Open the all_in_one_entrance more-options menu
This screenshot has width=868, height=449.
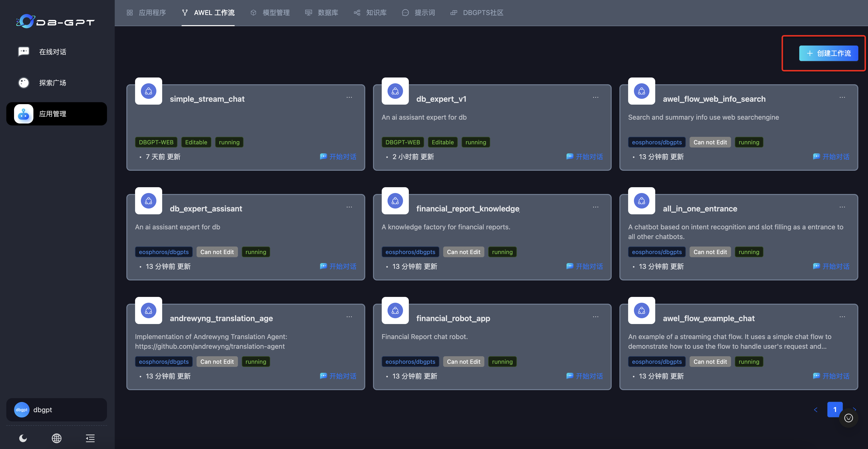pos(842,207)
